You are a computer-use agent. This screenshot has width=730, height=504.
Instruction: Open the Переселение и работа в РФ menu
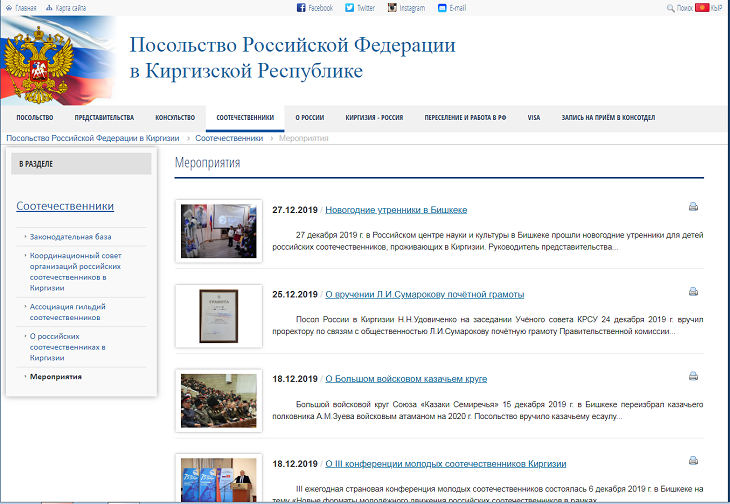(465, 117)
